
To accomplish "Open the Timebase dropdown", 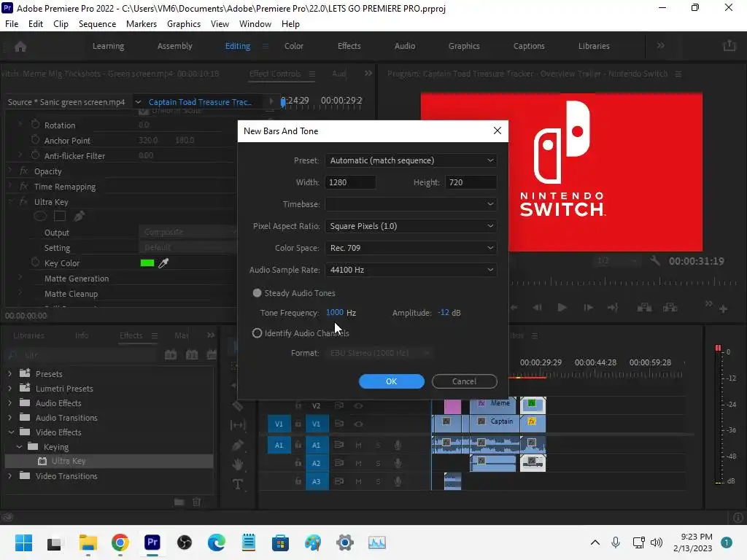I will click(x=411, y=204).
